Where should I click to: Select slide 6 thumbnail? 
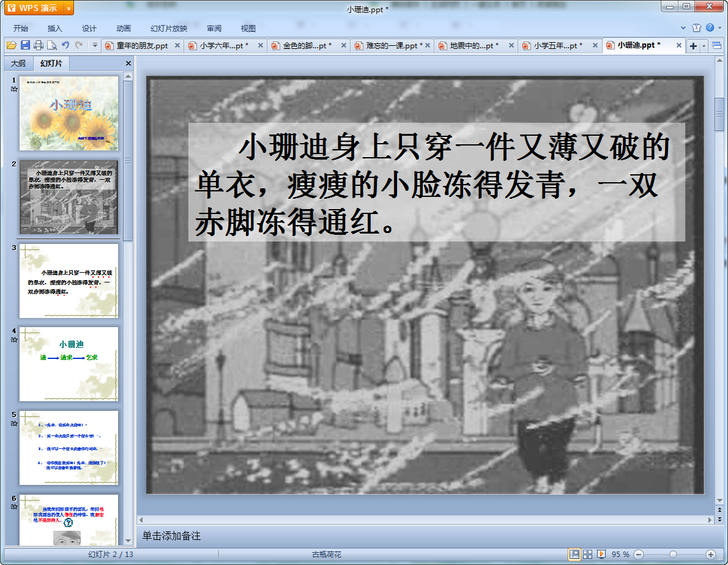tap(69, 520)
